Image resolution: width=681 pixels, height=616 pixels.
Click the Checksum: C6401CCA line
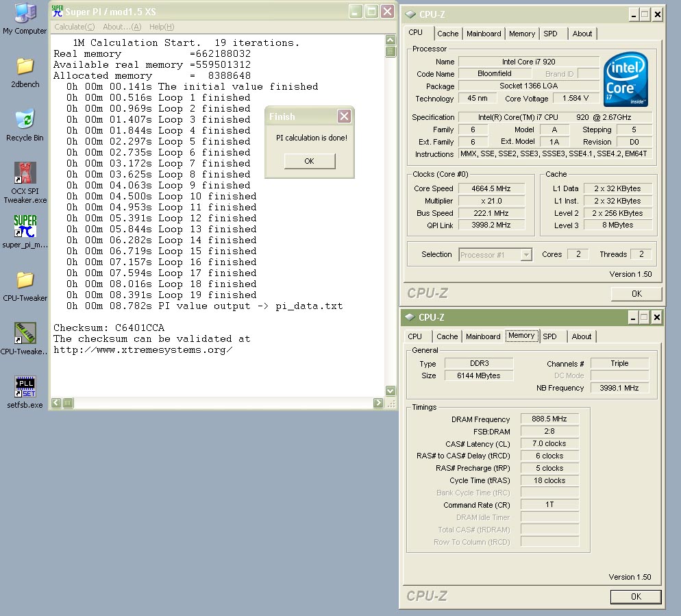coord(109,328)
